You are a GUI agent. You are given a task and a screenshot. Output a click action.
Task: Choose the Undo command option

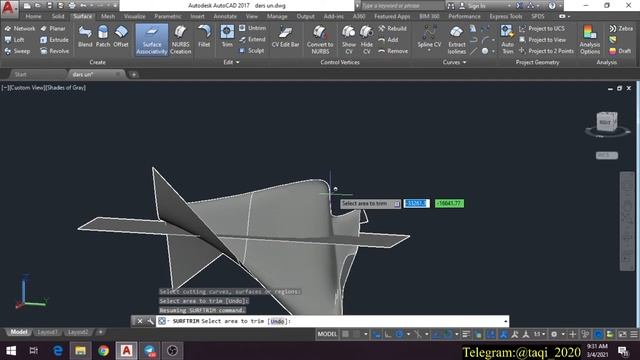(x=277, y=321)
